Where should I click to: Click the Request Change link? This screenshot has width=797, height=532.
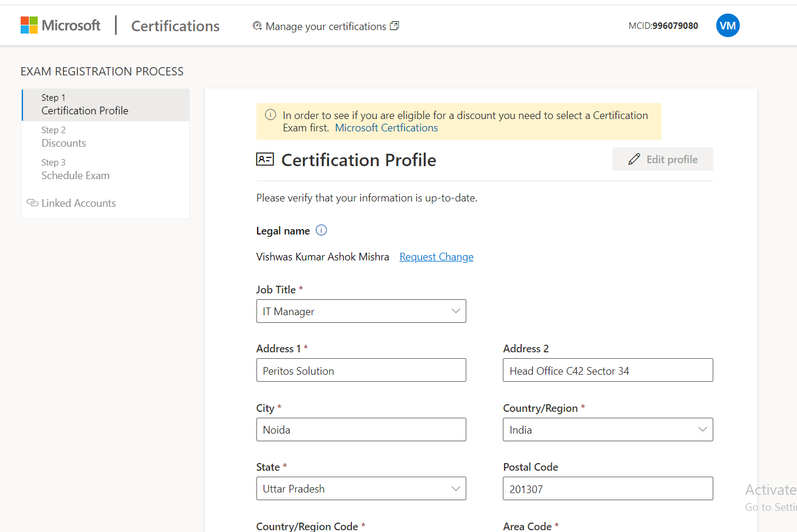tap(436, 257)
